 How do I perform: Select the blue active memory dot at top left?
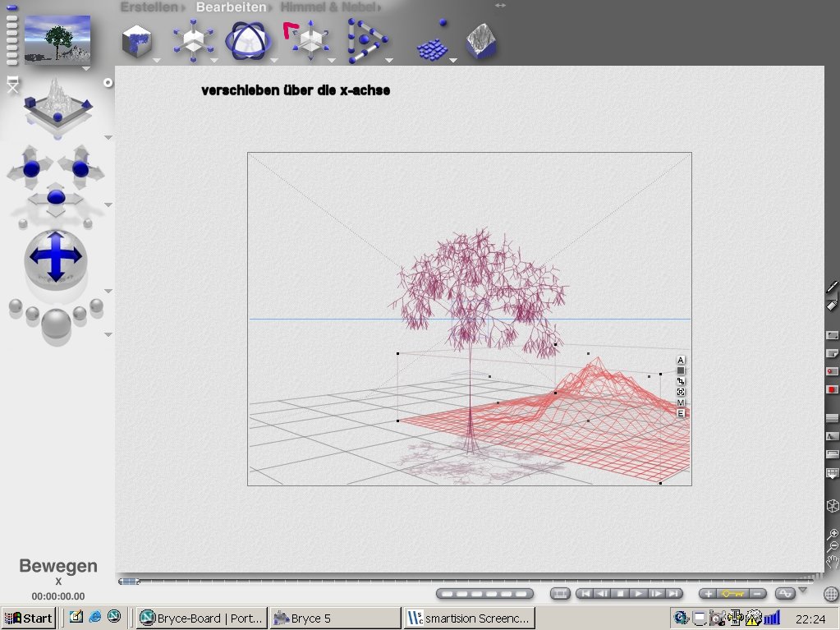pos(11,7)
